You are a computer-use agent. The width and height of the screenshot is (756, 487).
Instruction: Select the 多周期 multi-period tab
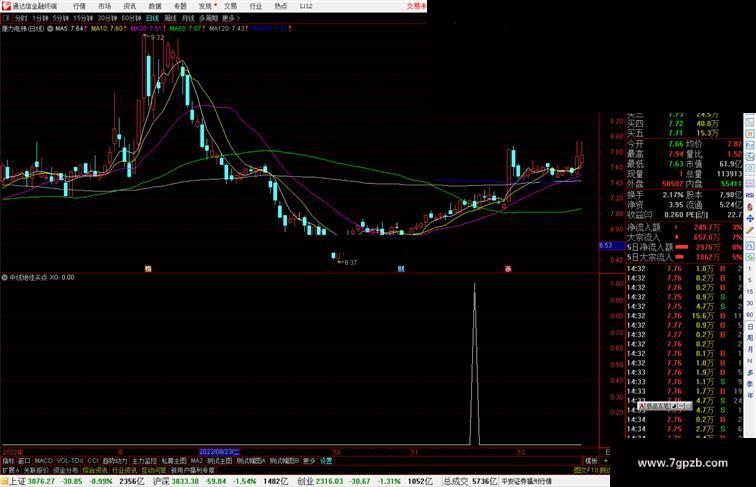(x=208, y=18)
